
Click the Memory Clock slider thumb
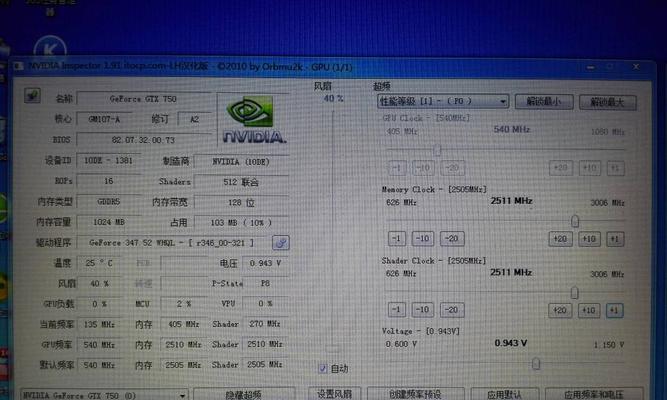(x=575, y=221)
